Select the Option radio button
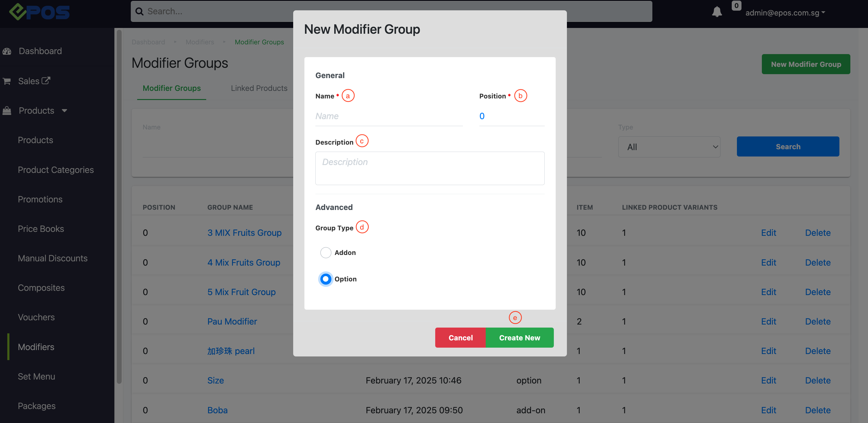 [325, 279]
